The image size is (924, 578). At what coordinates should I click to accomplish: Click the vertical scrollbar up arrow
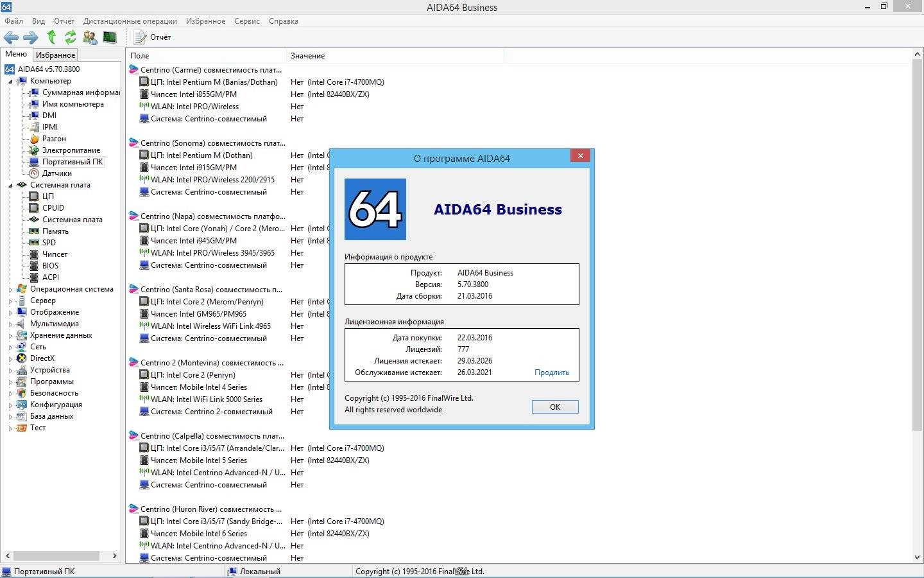[x=917, y=55]
